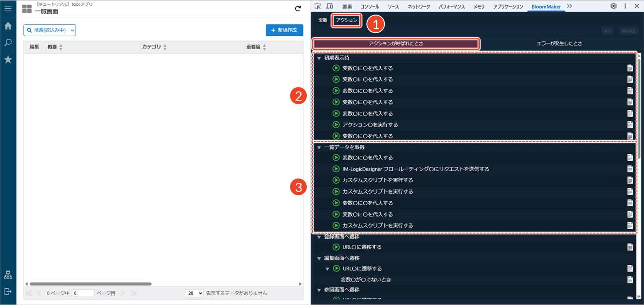
Task: Click the star favorites icon in sidebar
Action: click(8, 60)
